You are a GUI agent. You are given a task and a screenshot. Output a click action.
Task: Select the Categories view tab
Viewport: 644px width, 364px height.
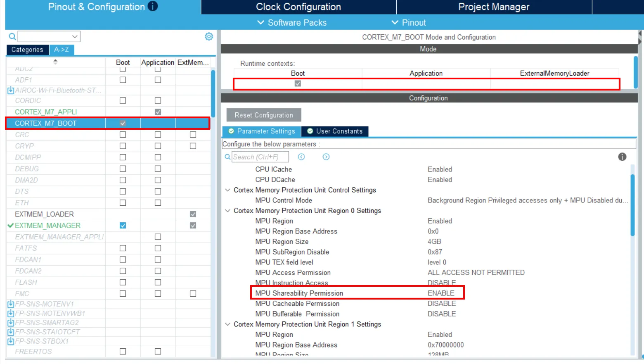pyautogui.click(x=27, y=50)
